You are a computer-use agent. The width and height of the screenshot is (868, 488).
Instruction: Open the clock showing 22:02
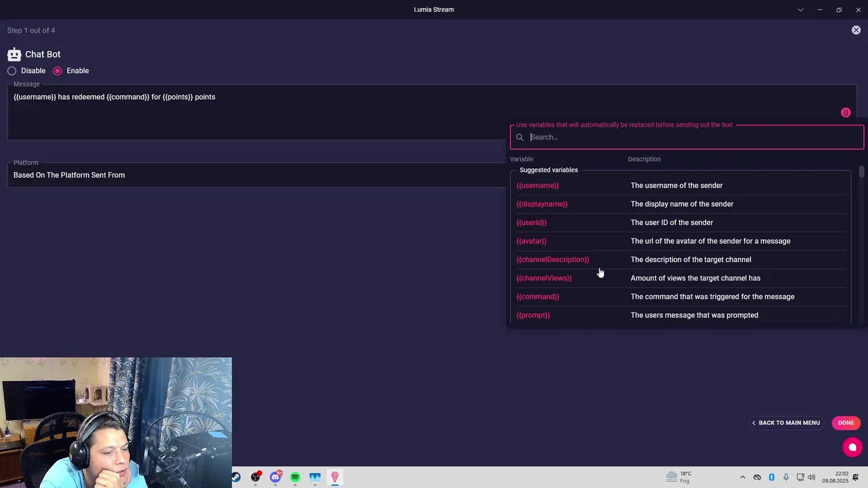[835, 477]
